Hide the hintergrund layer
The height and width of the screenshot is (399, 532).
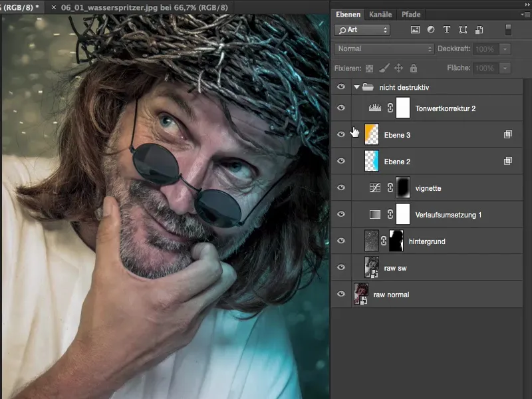click(x=341, y=241)
